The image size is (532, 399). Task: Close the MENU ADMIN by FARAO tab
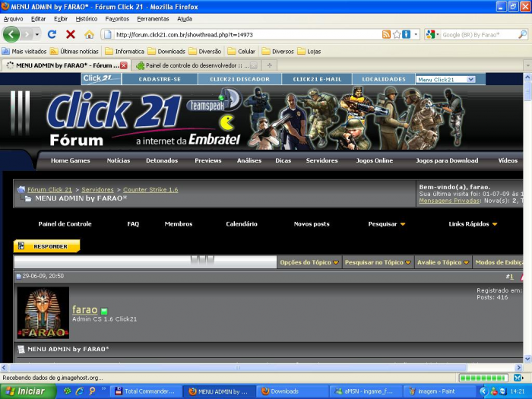click(x=124, y=65)
